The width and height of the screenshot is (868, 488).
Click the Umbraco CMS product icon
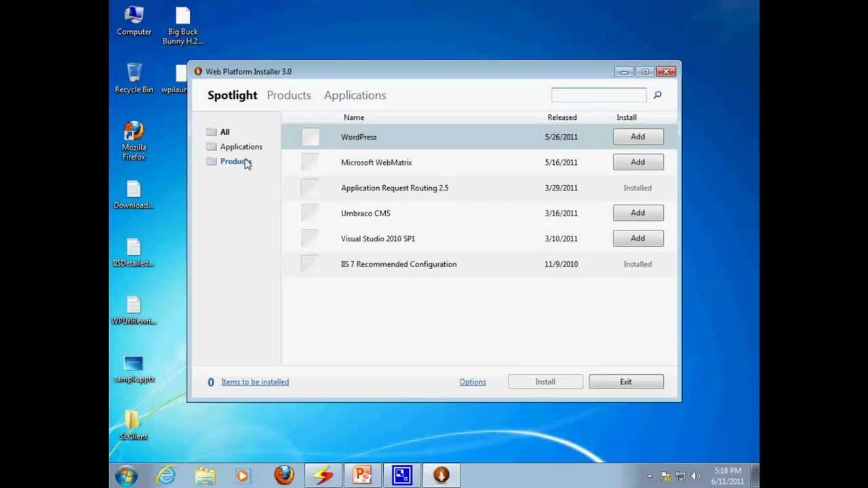pyautogui.click(x=310, y=213)
